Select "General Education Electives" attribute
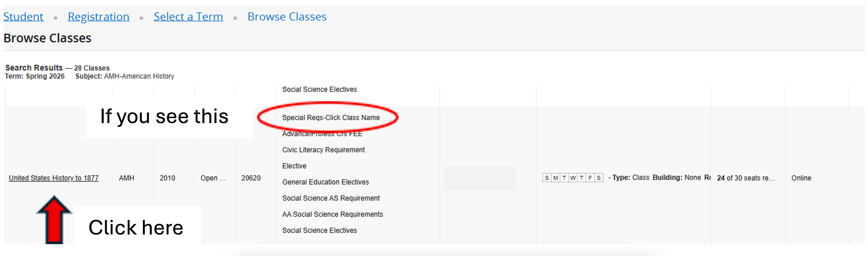Screen dimensions: 868x256 coord(325,182)
